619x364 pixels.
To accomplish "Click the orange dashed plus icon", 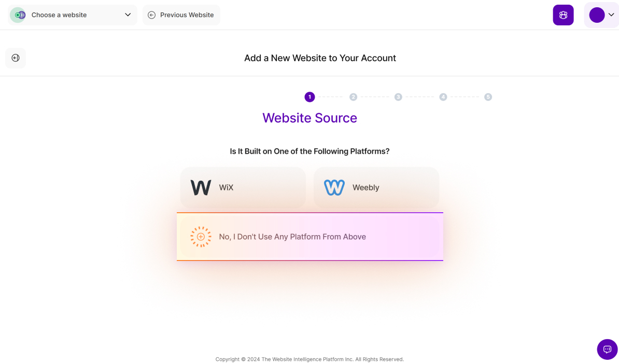I will pyautogui.click(x=201, y=237).
